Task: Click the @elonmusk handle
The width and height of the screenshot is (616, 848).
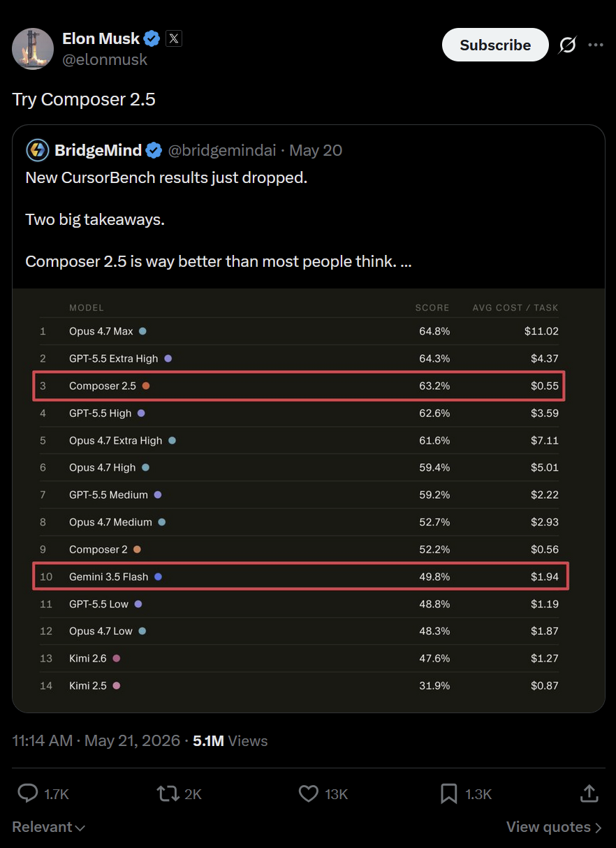Action: [x=105, y=60]
